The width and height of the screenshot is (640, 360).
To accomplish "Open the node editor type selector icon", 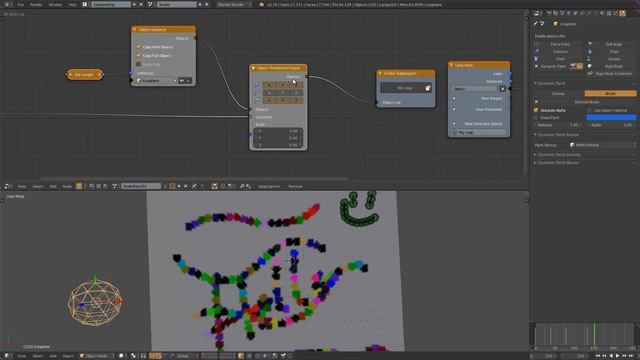I will (x=7, y=186).
